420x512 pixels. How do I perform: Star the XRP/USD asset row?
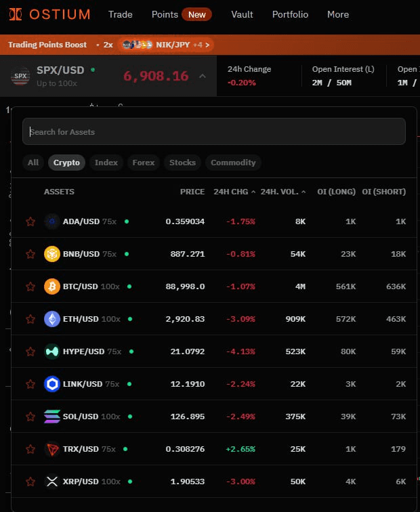click(30, 482)
